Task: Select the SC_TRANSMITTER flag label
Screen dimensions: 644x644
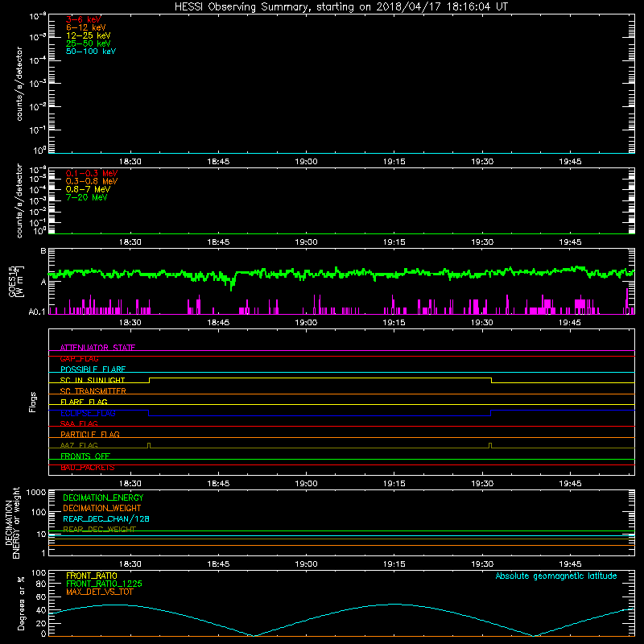Action: pyautogui.click(x=93, y=391)
